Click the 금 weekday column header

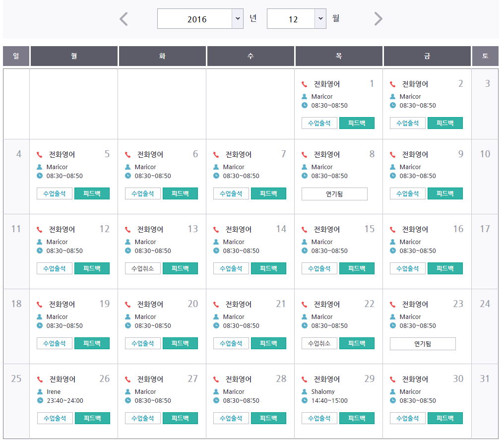(427, 56)
